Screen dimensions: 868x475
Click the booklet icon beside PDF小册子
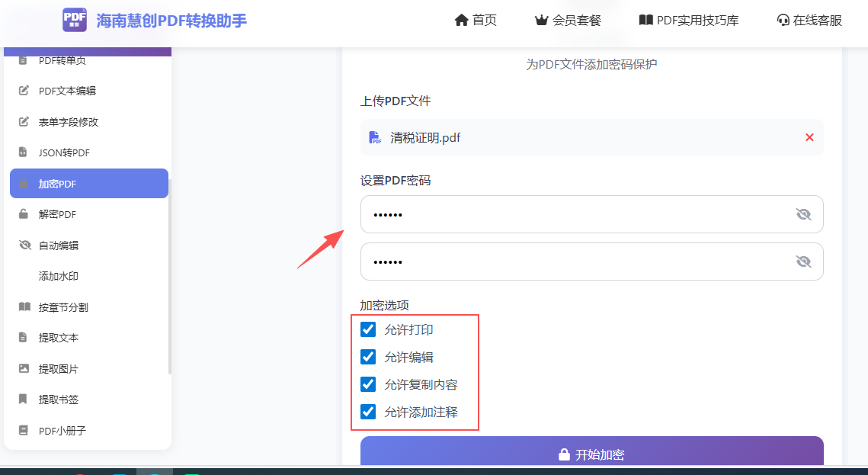pyautogui.click(x=24, y=429)
